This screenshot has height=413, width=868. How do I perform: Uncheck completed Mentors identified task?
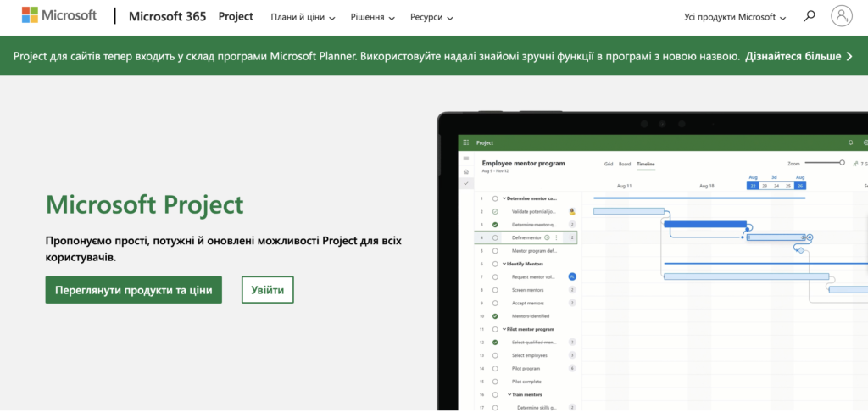coord(495,316)
